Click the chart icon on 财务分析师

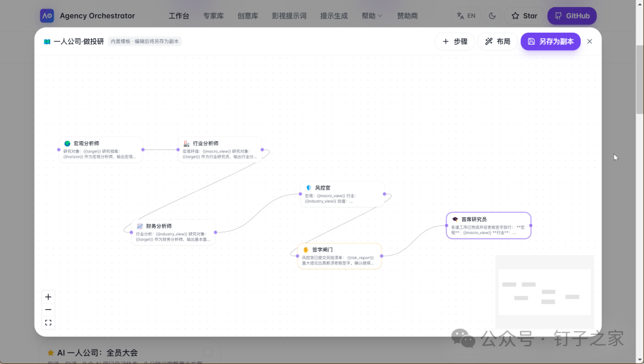tap(140, 226)
